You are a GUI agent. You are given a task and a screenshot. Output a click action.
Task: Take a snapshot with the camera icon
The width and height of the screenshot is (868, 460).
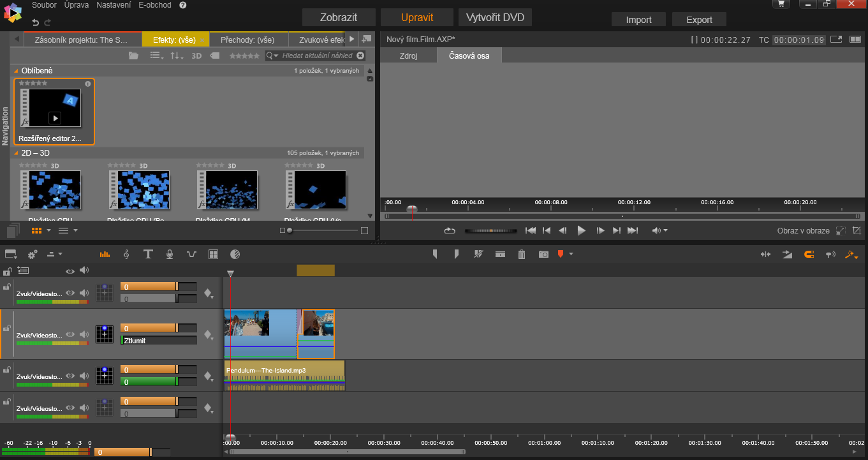click(x=543, y=254)
